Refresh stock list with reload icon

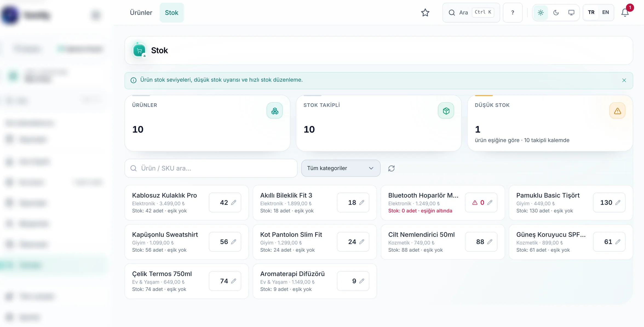click(x=391, y=168)
